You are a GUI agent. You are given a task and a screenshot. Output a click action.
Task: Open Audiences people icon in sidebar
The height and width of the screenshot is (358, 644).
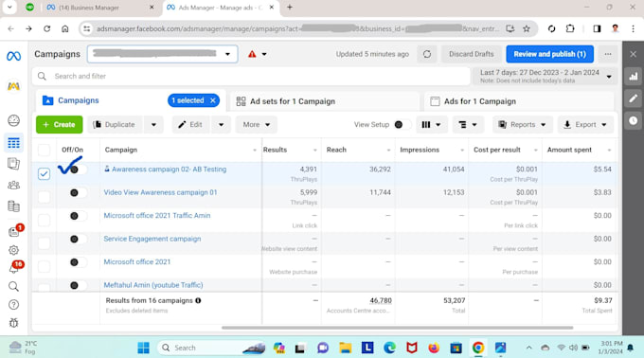pyautogui.click(x=13, y=186)
